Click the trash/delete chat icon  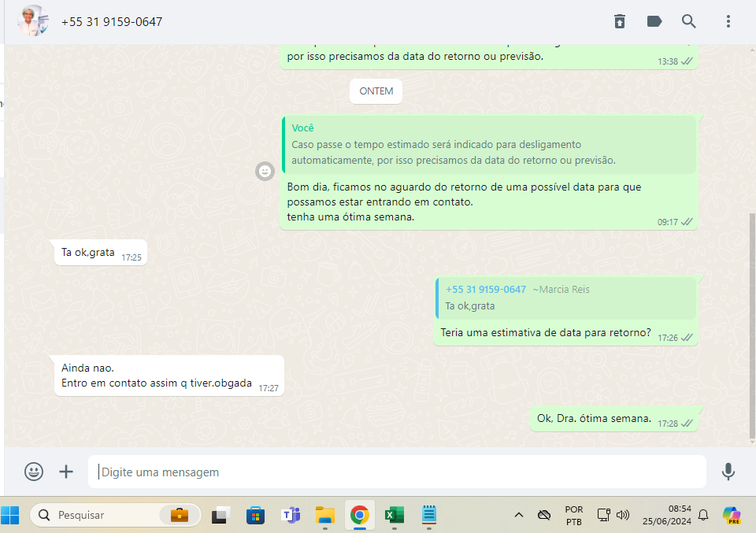coord(620,21)
